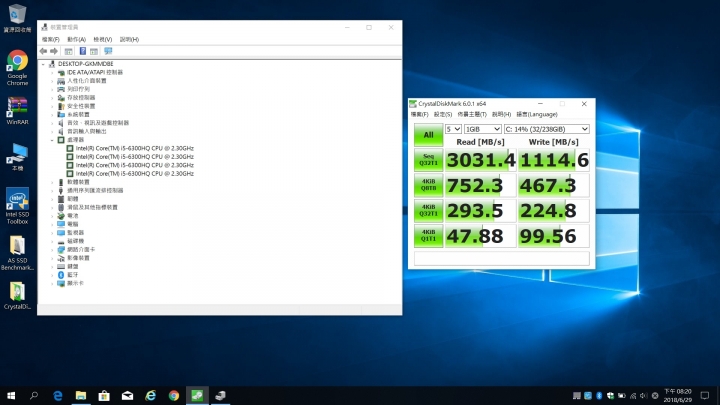Expand the IDE ATA/ATAPI controllers node

pos(52,73)
